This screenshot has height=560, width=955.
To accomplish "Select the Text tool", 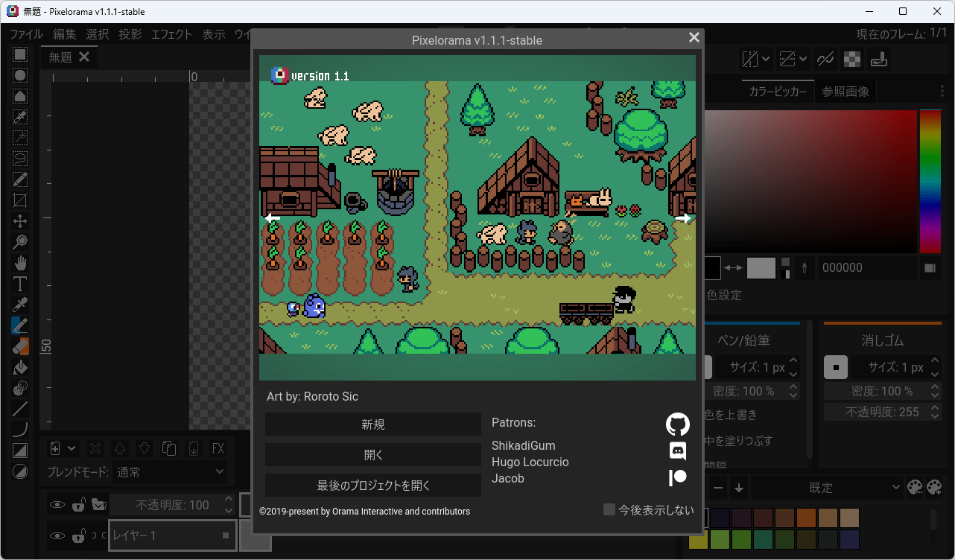I will [x=20, y=284].
